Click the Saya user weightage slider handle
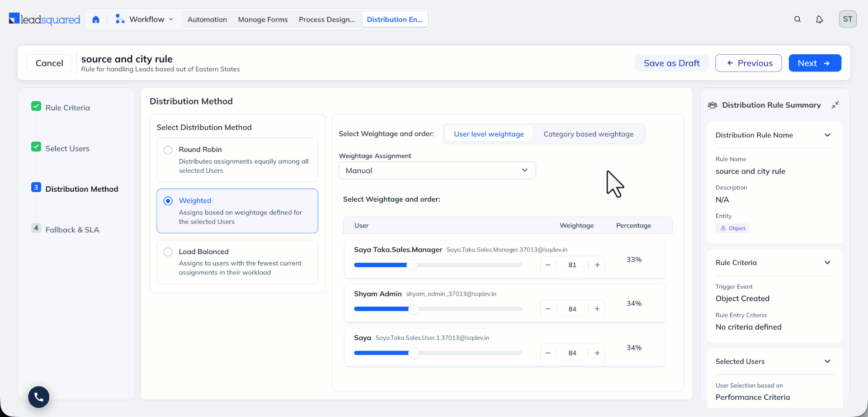Screen dimensions: 868x417 click(414, 353)
